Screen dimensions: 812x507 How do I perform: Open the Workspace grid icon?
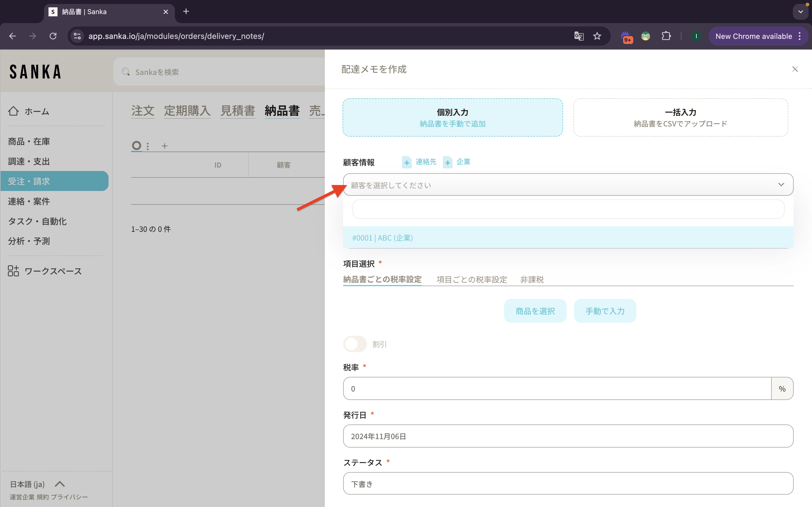click(14, 271)
